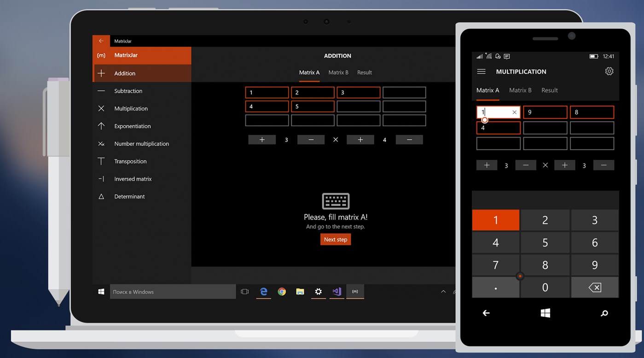Select the Number multiplication operation
Viewport: 644px width, 358px height.
pos(141,143)
